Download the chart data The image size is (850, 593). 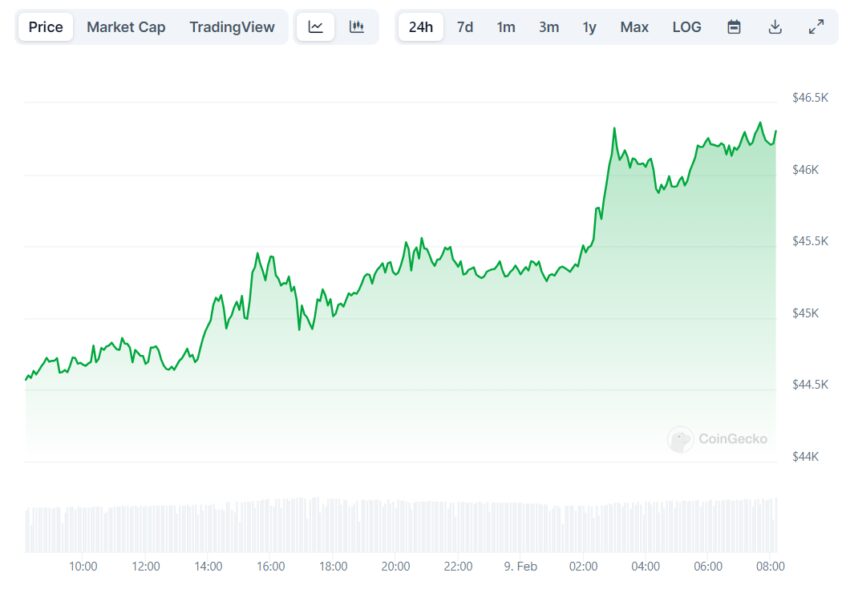point(775,27)
